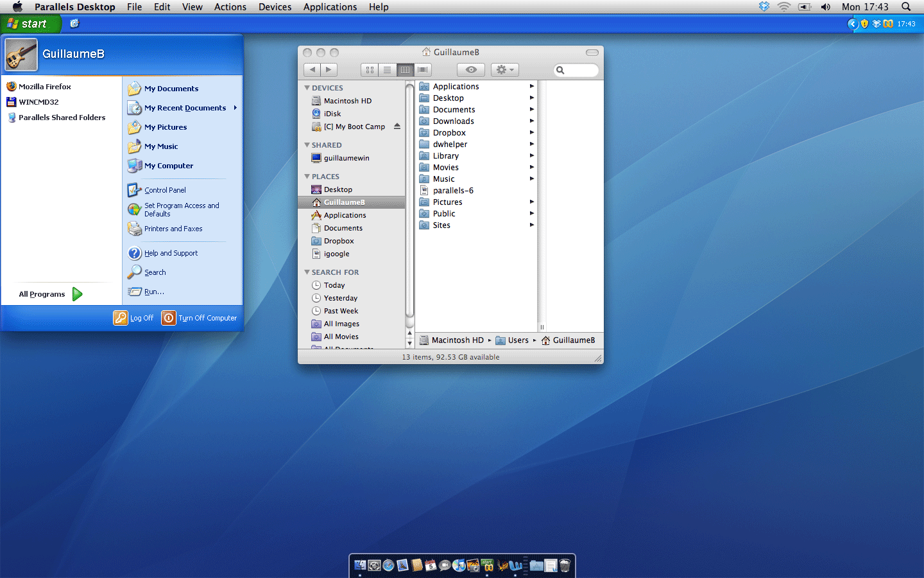Click the Windows start button
This screenshot has width=924, height=578.
click(31, 24)
